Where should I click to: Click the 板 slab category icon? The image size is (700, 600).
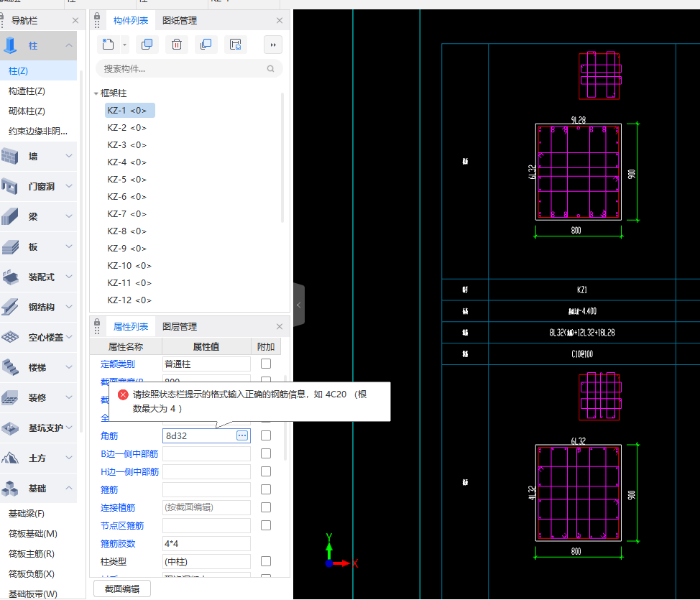point(10,247)
